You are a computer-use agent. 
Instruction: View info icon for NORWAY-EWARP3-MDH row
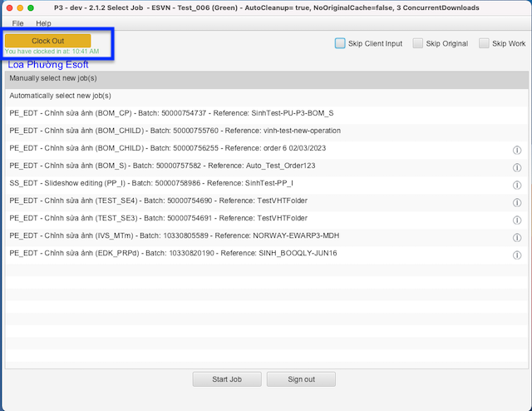pos(517,237)
